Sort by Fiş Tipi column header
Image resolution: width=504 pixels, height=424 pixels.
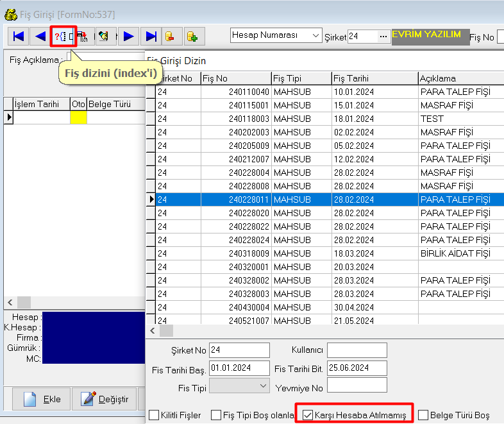click(x=301, y=78)
